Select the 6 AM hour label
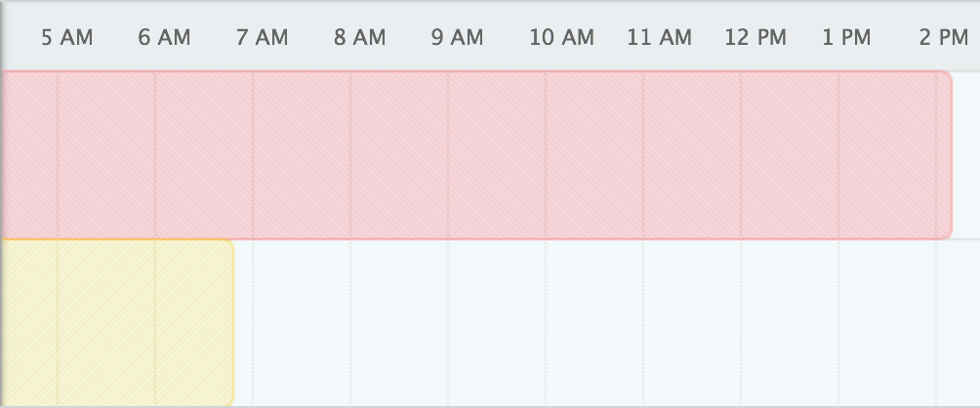 (165, 38)
